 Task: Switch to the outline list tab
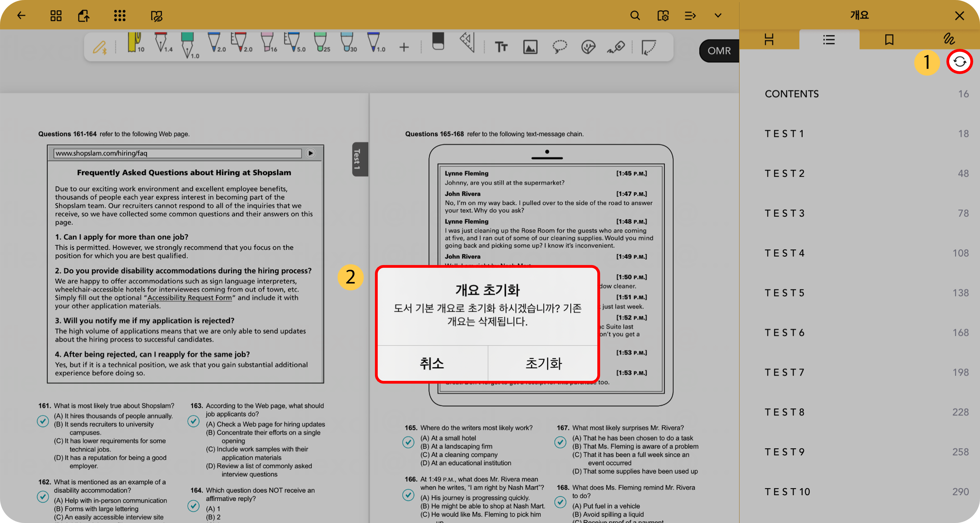[829, 40]
